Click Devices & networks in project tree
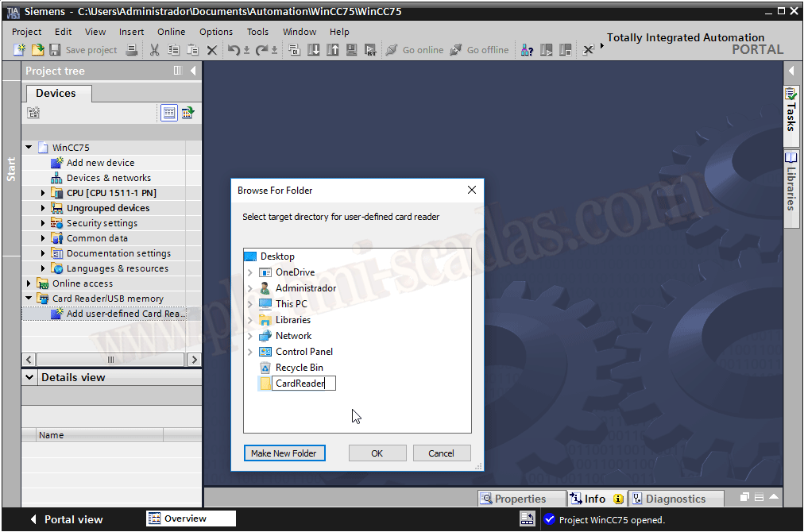The width and height of the screenshot is (804, 532). pyautogui.click(x=108, y=178)
